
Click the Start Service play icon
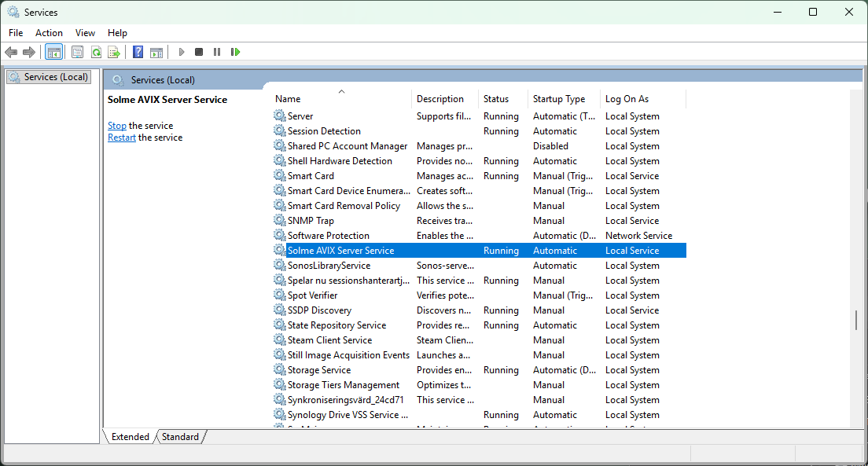(x=181, y=52)
